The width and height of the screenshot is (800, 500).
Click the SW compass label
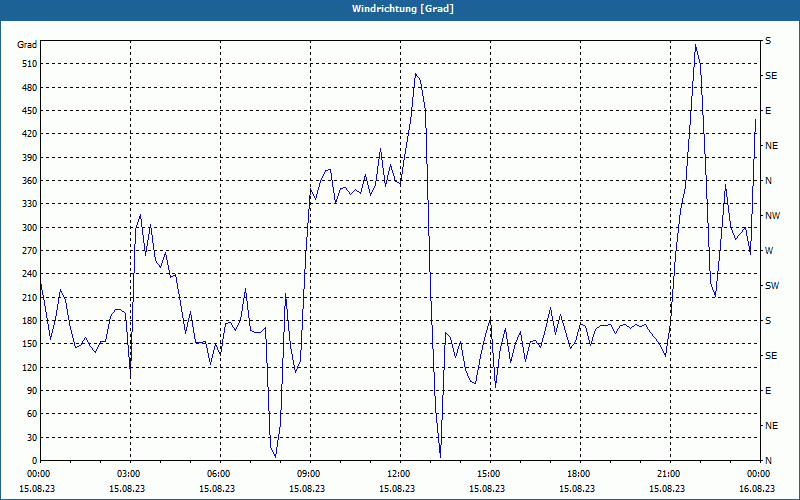pos(772,286)
